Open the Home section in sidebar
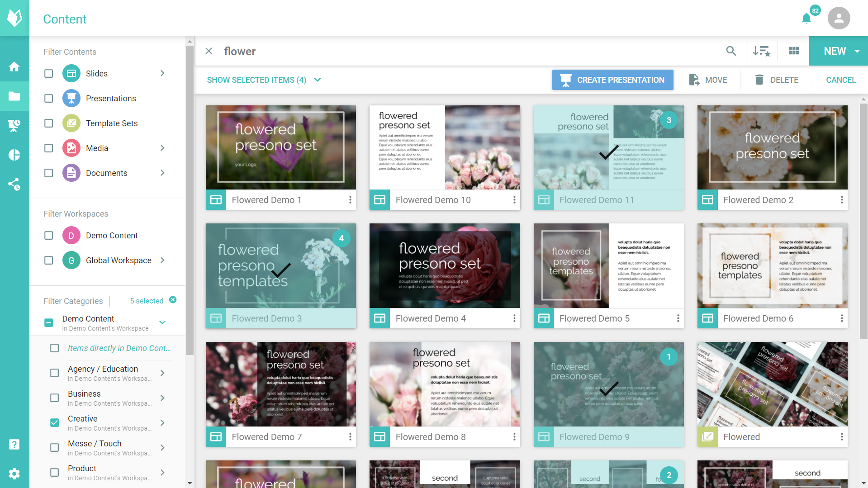Screen dimensions: 868x488 tap(14, 67)
